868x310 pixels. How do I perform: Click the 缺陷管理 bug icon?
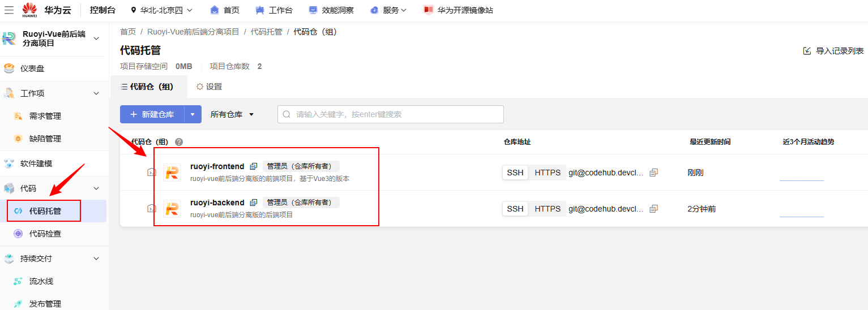18,139
